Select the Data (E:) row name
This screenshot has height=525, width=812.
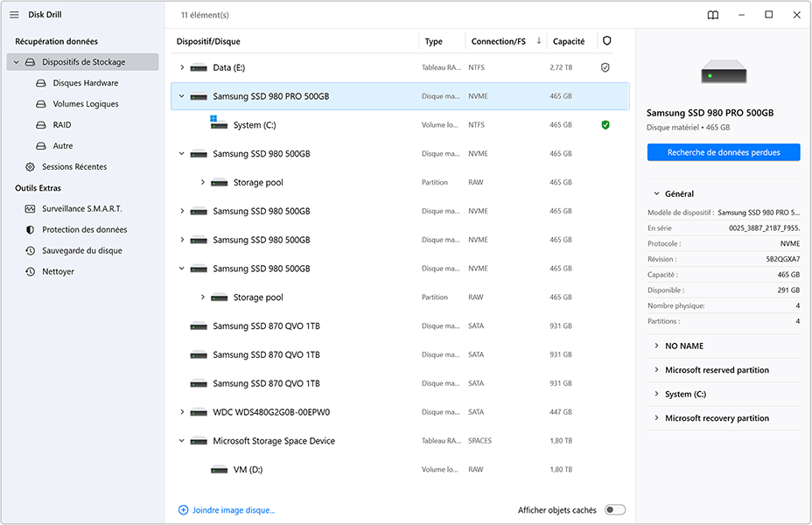click(x=229, y=67)
